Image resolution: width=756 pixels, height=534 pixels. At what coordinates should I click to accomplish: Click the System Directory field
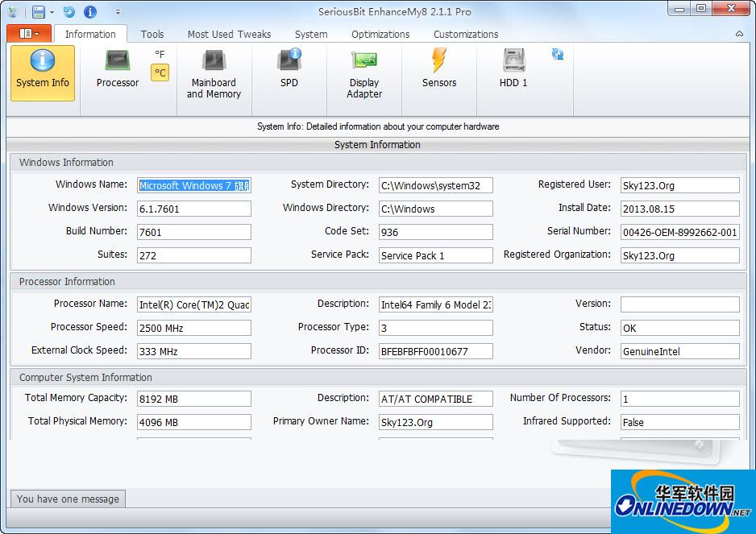click(x=436, y=185)
